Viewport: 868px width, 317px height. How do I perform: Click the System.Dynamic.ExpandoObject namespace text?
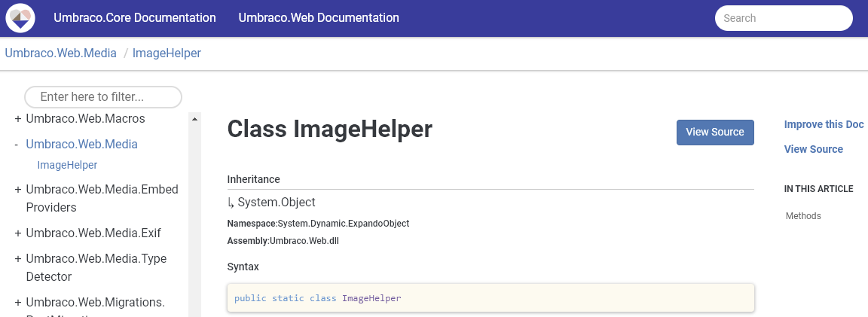(344, 224)
